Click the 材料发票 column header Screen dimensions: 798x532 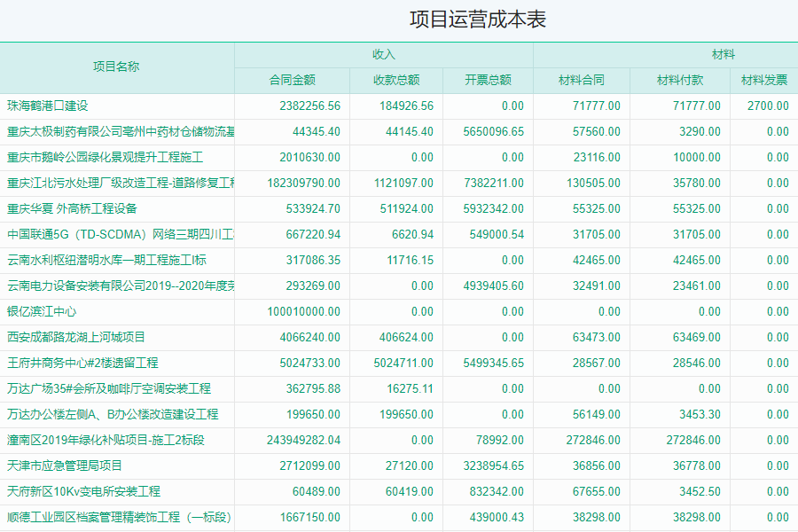coord(763,80)
